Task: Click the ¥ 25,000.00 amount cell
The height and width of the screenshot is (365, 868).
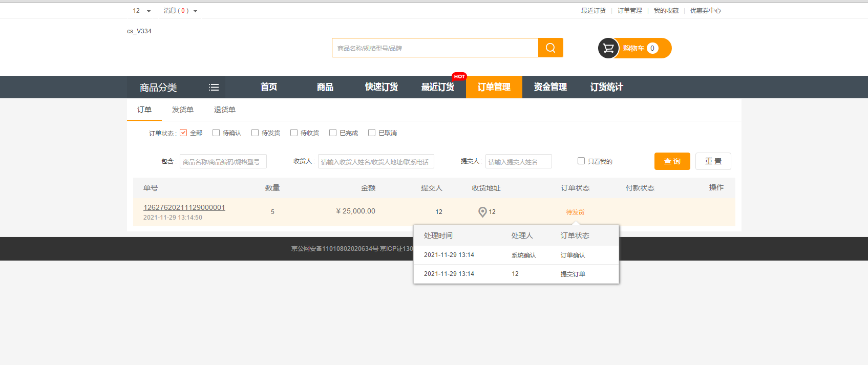Action: pyautogui.click(x=356, y=211)
